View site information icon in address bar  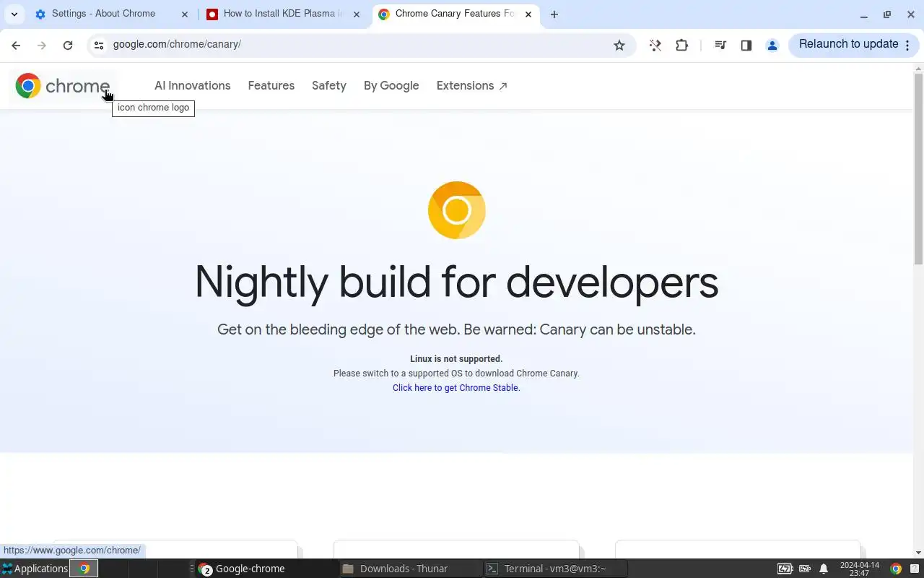[x=99, y=45]
